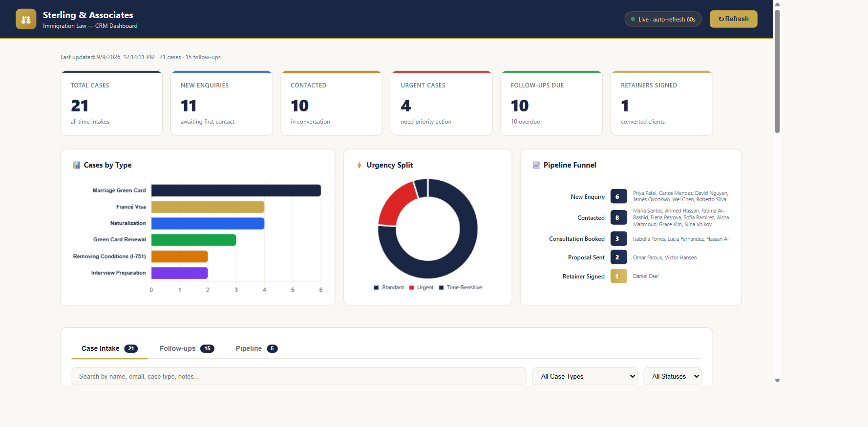
Task: Open the All Case Types dropdown
Action: [585, 376]
